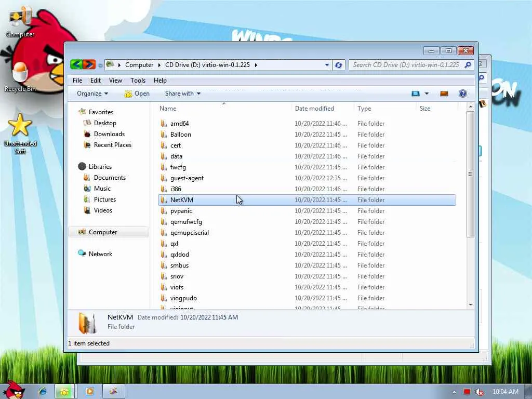Open address bar history dropdown
The image size is (532, 399).
point(327,65)
